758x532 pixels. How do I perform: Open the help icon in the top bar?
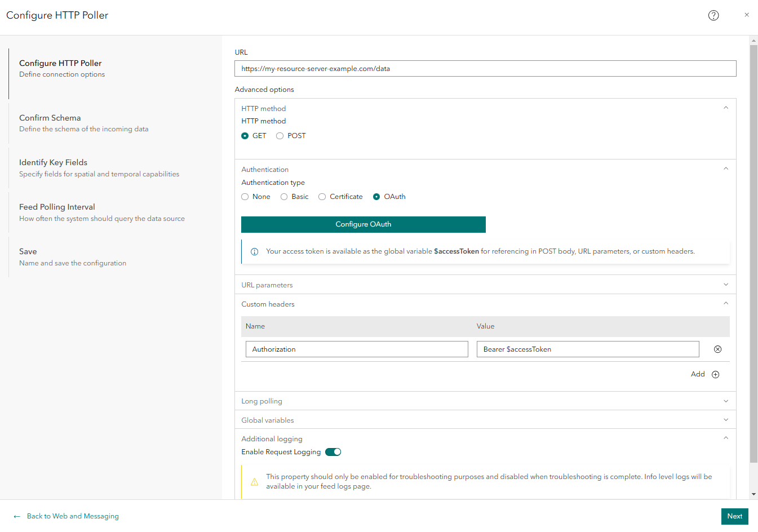pos(713,15)
